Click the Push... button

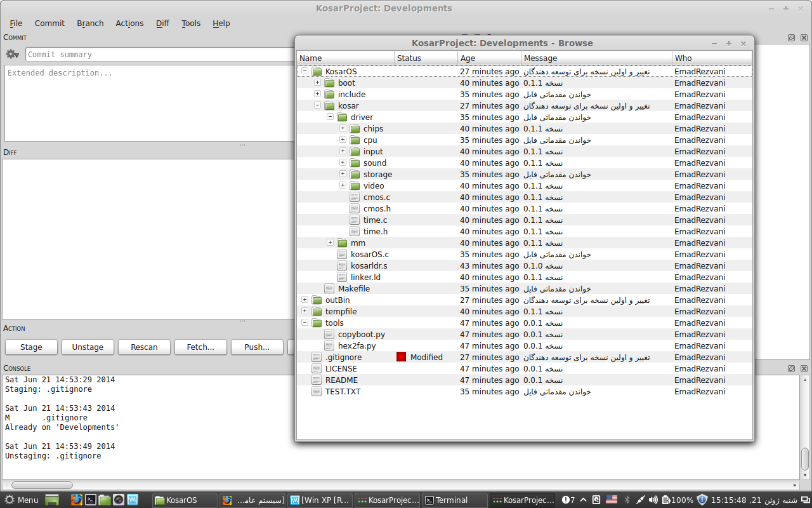257,347
